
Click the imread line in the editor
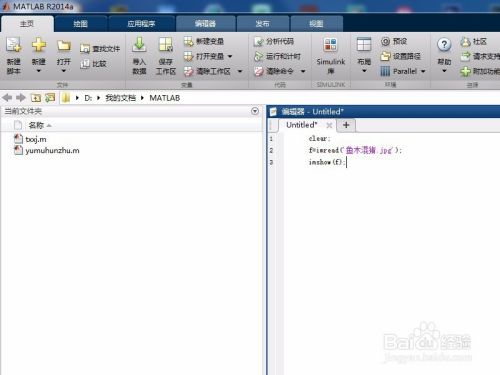pyautogui.click(x=355, y=150)
